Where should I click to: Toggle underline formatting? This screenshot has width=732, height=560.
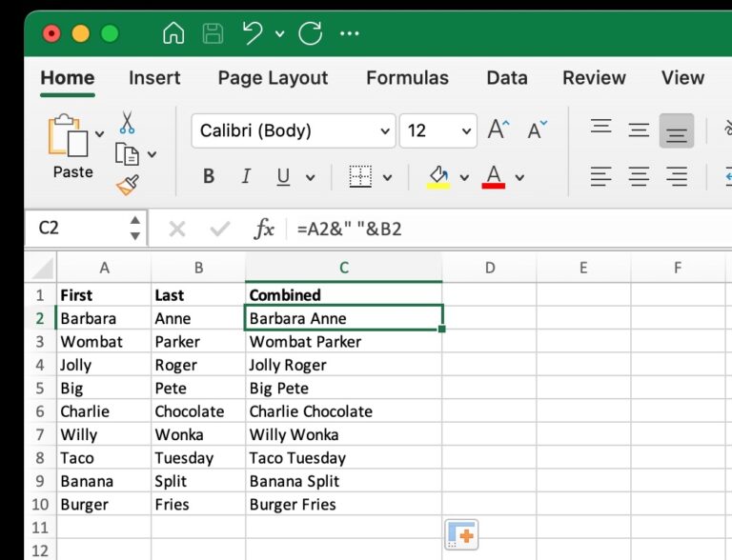tap(283, 176)
